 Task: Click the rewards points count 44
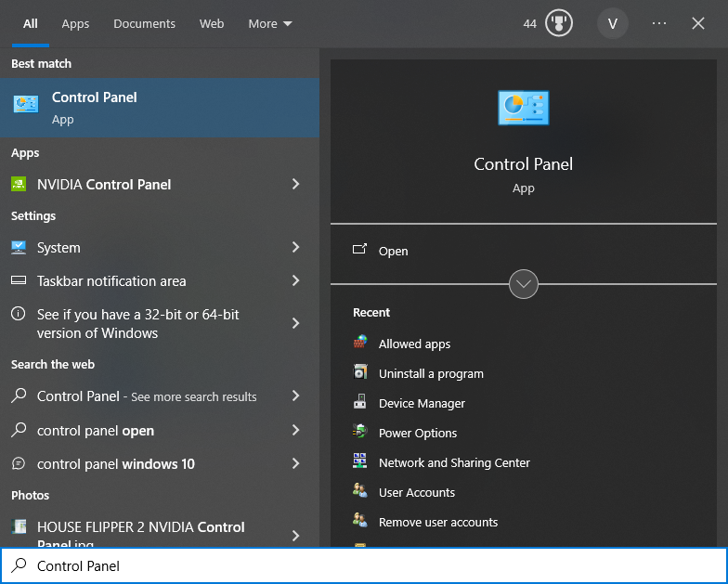click(x=529, y=24)
